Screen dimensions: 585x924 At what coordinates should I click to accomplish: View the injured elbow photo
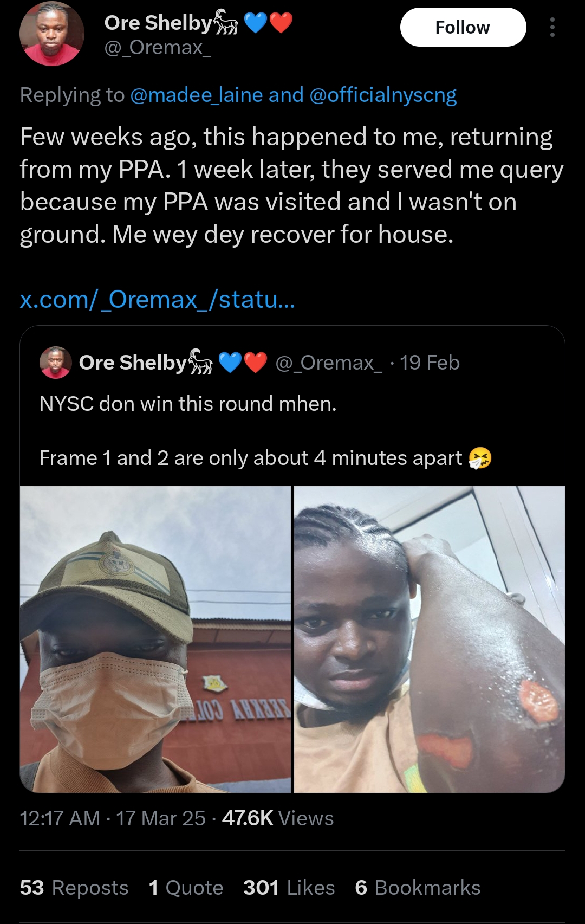(x=430, y=639)
